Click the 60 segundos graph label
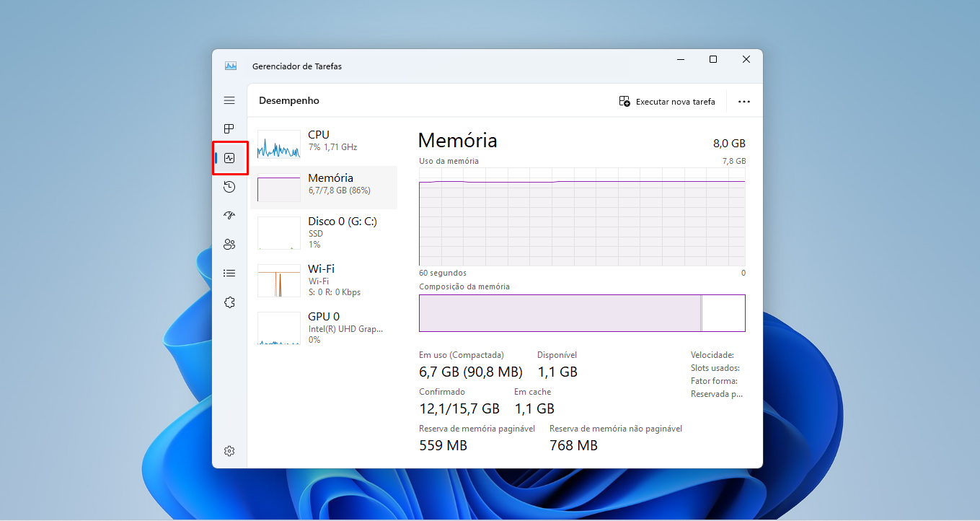The image size is (980, 521). click(443, 273)
